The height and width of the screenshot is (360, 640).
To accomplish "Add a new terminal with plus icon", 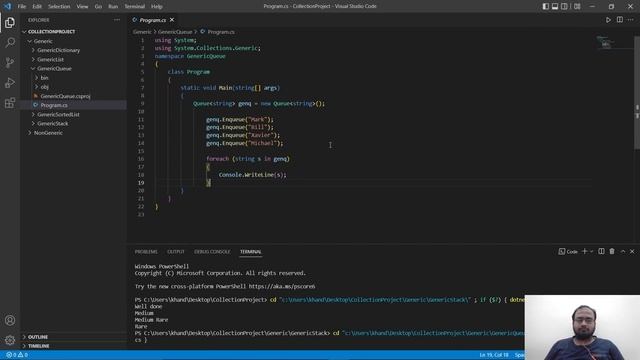I will coord(584,251).
